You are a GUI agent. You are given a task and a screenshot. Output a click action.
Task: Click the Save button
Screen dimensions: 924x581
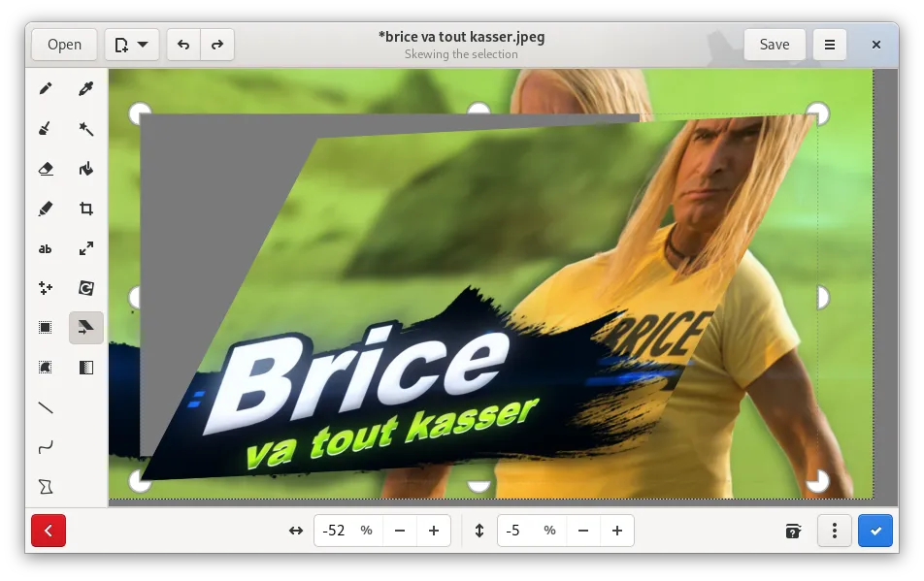click(x=775, y=45)
